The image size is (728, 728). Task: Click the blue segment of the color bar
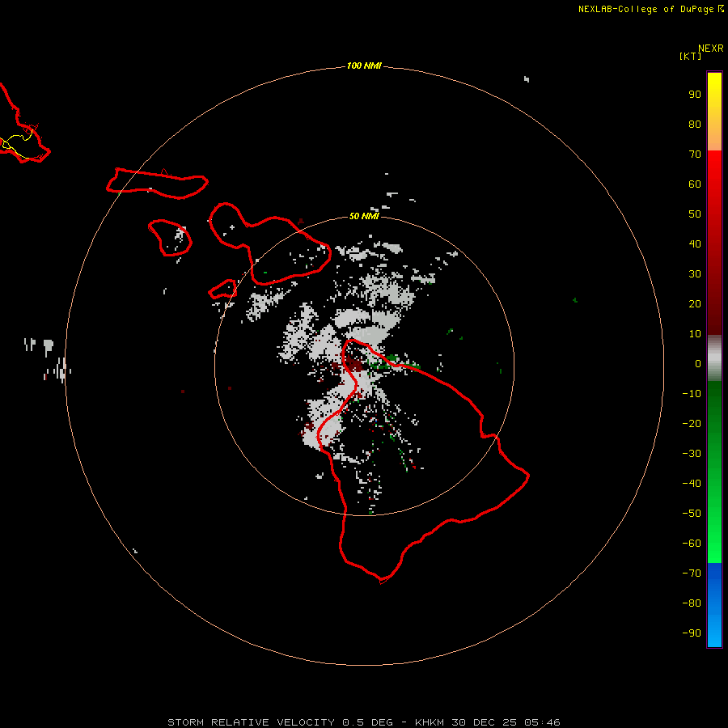[714, 605]
